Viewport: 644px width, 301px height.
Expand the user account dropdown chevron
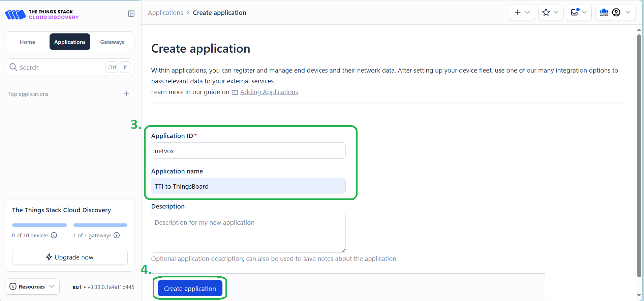(628, 12)
